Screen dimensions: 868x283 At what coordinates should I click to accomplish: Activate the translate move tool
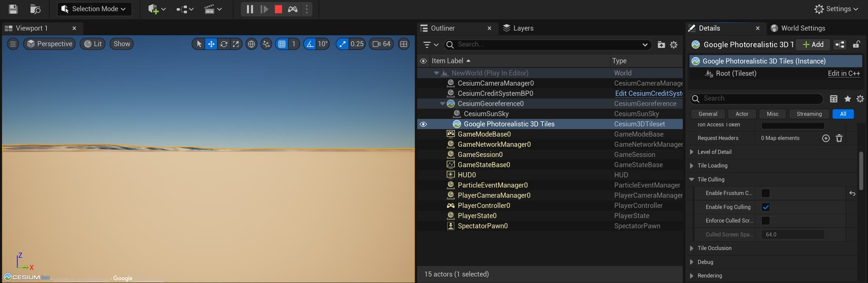tap(211, 44)
